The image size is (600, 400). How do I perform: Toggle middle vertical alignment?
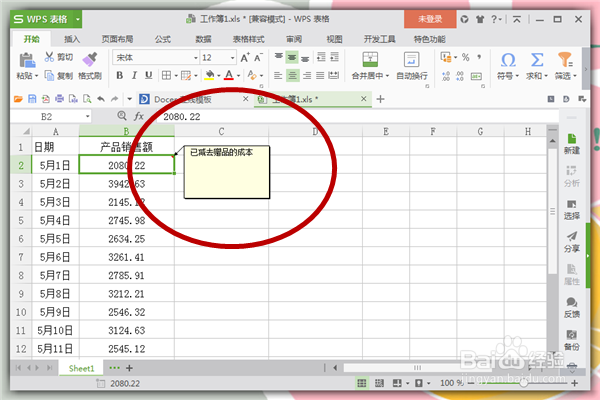pyautogui.click(x=292, y=57)
